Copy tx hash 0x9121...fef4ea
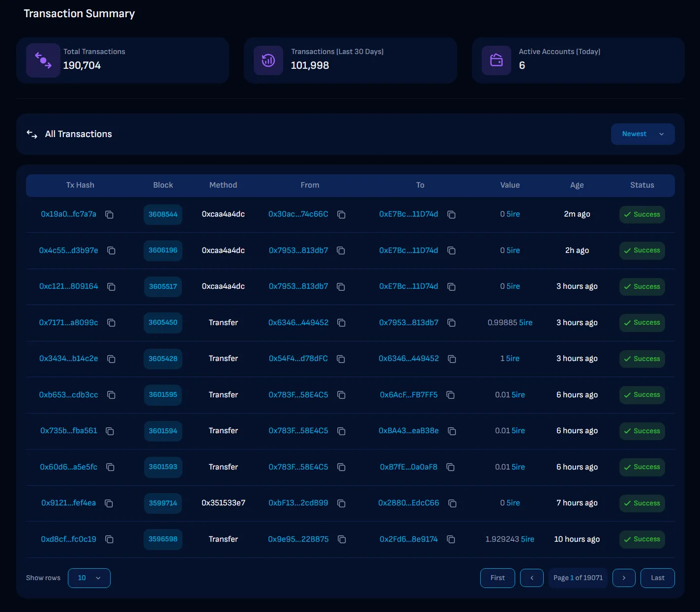The height and width of the screenshot is (612, 700). point(109,503)
